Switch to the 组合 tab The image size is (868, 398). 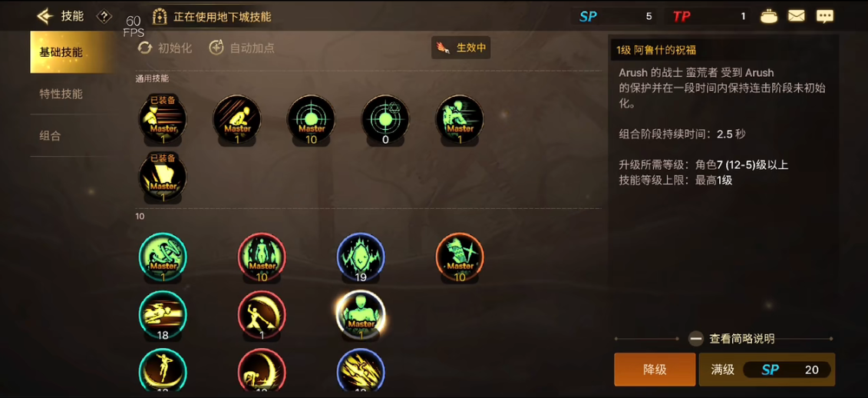(x=50, y=136)
